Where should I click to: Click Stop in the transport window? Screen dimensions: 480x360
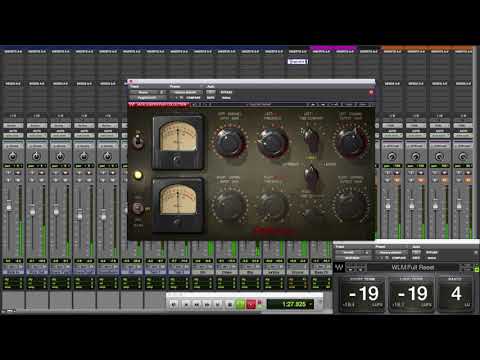(x=229, y=304)
